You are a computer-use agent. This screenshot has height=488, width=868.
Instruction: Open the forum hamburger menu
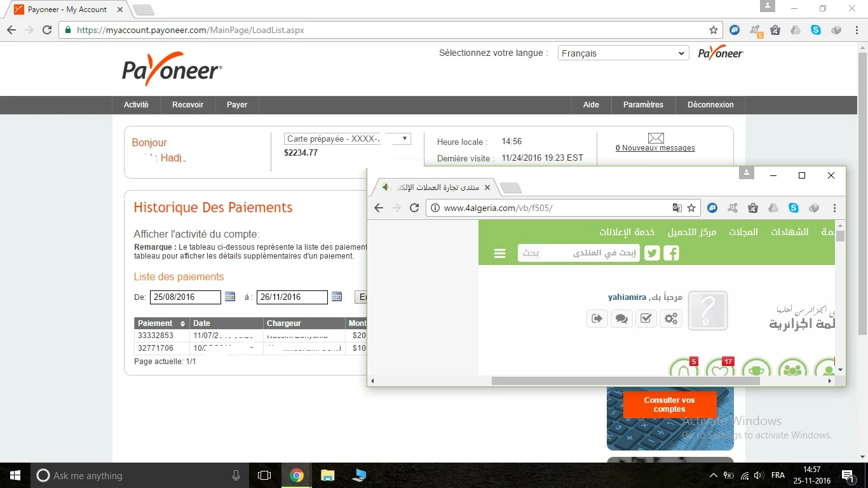pos(500,254)
